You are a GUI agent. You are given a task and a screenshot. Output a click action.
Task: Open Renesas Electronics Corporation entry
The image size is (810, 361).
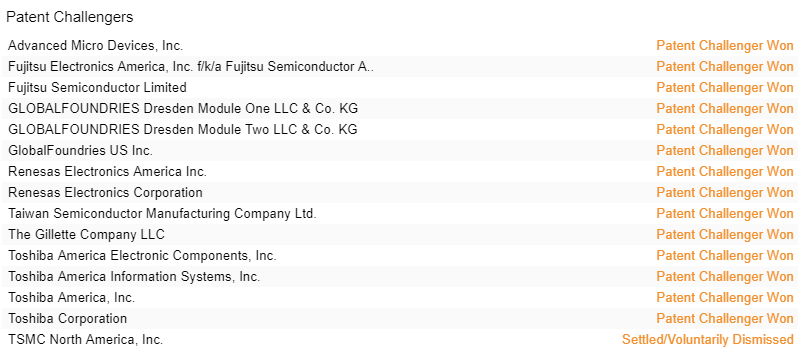coord(105,193)
